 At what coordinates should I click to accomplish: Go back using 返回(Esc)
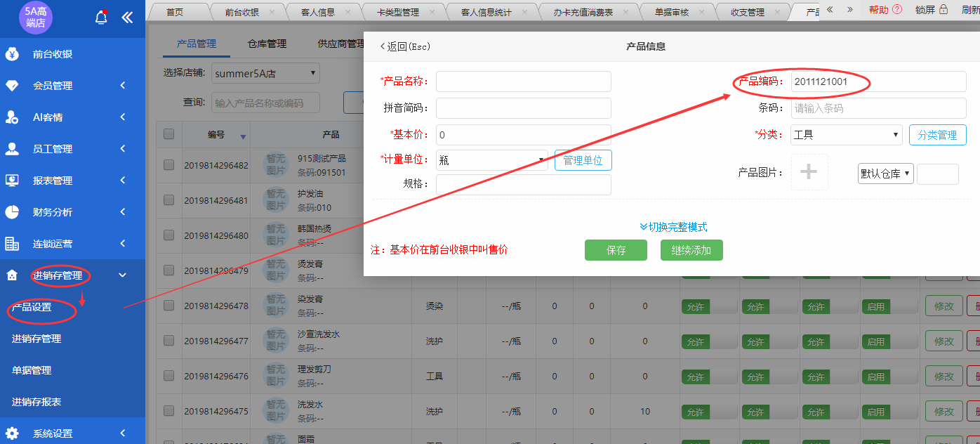405,46
